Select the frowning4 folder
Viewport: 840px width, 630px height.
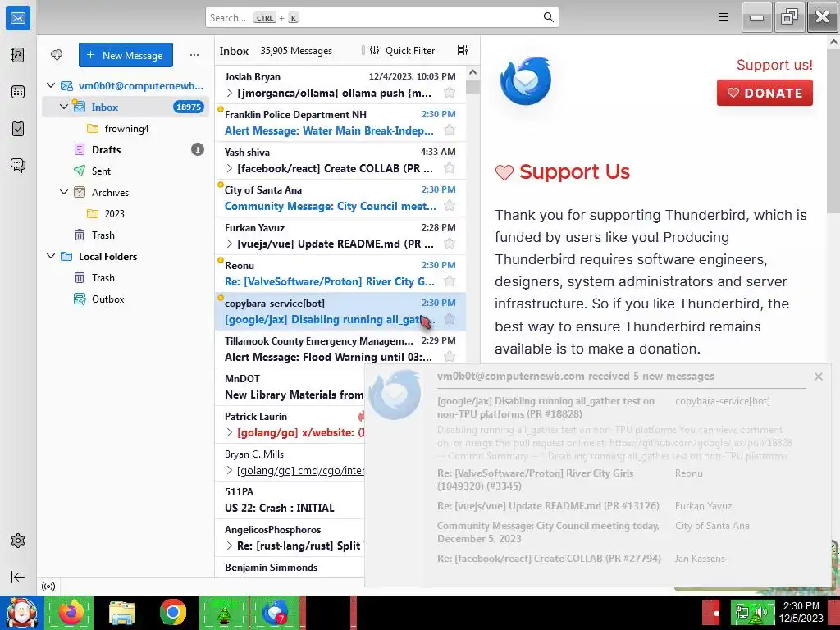[x=126, y=129]
